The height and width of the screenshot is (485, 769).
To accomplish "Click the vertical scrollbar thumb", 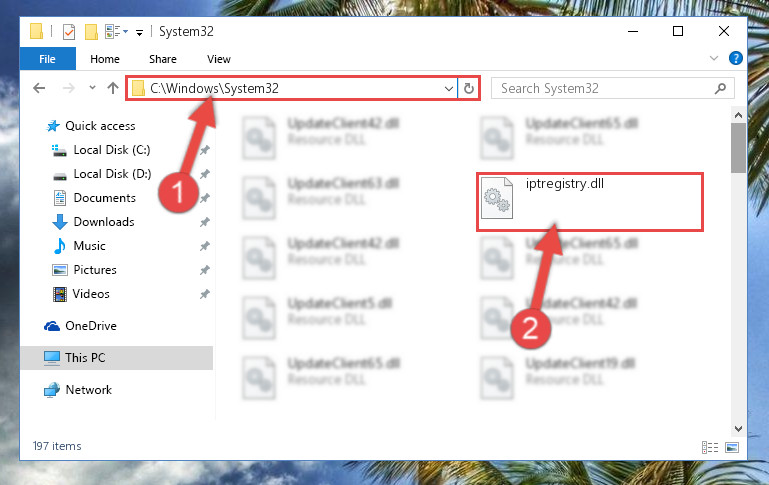I will [x=738, y=148].
